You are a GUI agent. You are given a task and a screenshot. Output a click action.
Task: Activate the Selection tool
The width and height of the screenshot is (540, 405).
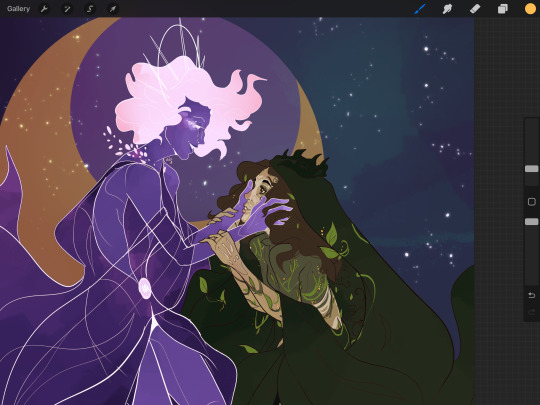pos(90,9)
